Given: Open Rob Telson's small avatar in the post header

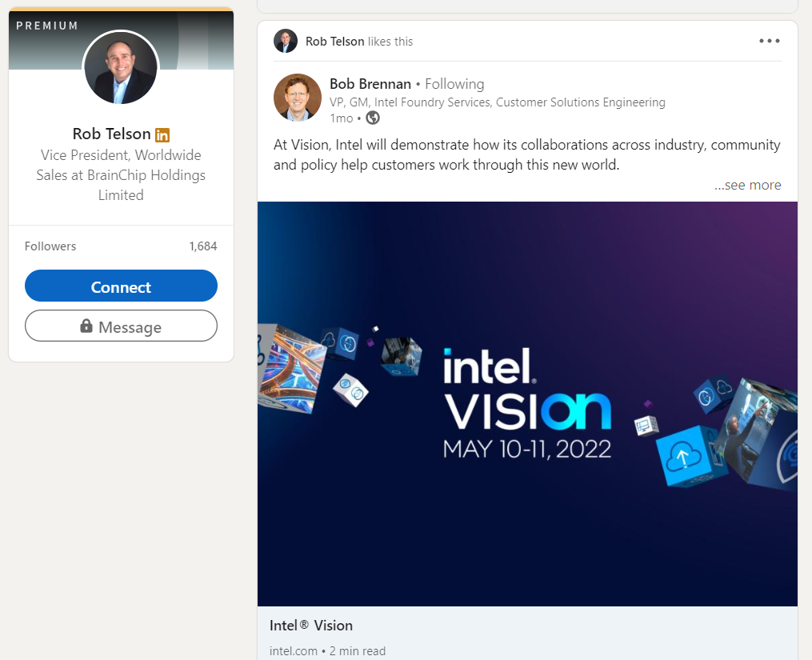Looking at the screenshot, I should point(286,41).
